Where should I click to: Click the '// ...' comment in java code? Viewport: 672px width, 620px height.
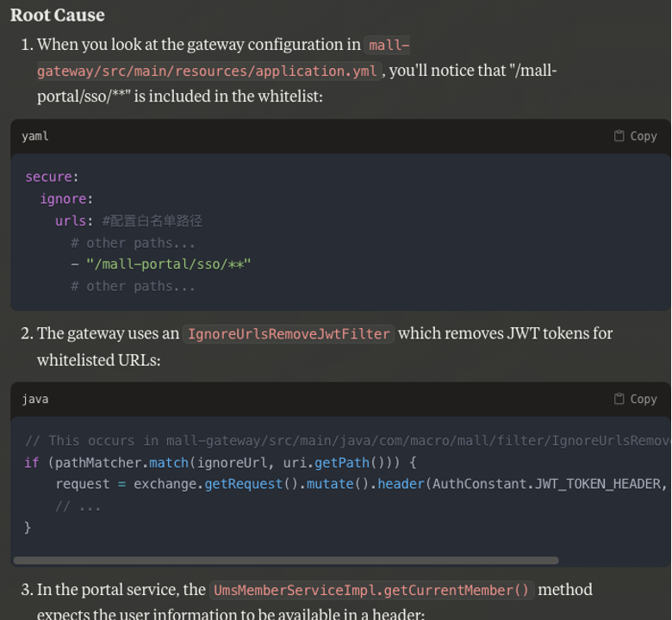click(78, 506)
